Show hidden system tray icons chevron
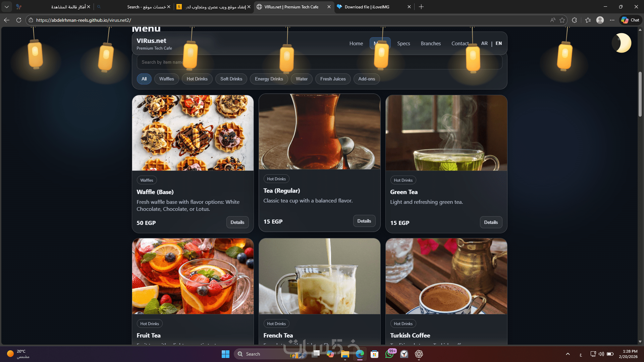Image resolution: width=644 pixels, height=362 pixels. coord(568,354)
